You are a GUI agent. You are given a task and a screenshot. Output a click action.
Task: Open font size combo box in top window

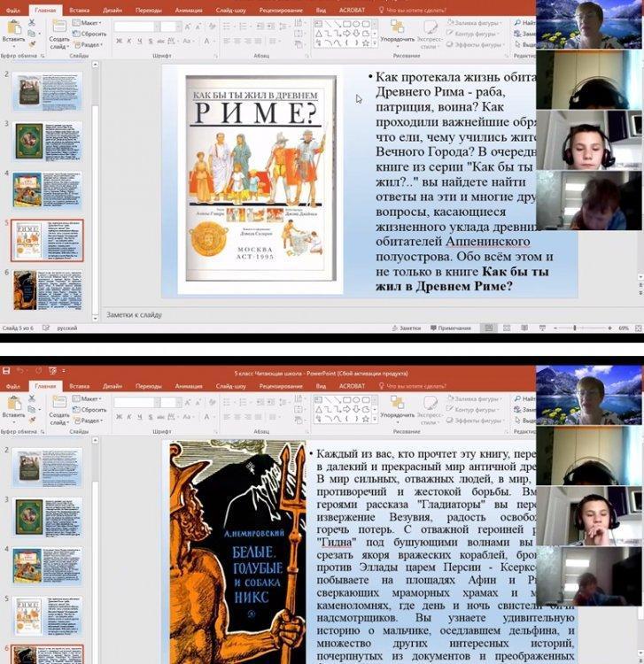coord(172,27)
